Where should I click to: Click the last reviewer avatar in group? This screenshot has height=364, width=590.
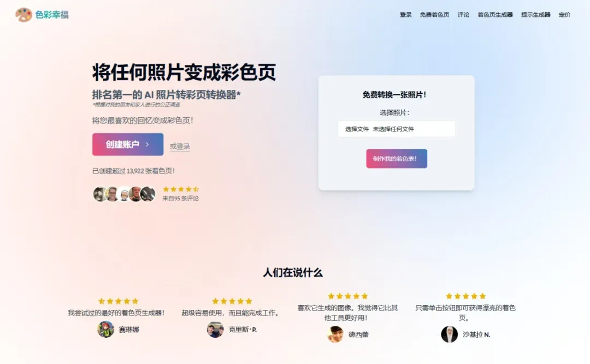pos(147,194)
